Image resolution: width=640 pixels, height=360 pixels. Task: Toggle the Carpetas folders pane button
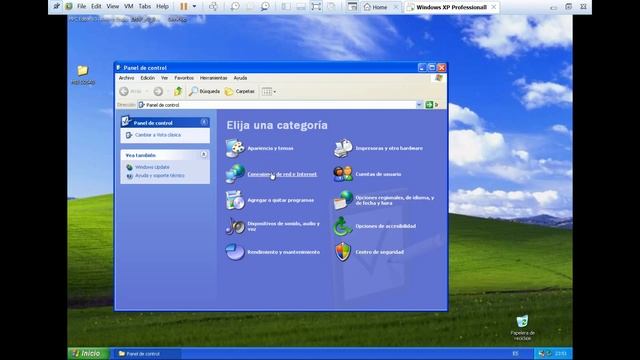pos(240,91)
